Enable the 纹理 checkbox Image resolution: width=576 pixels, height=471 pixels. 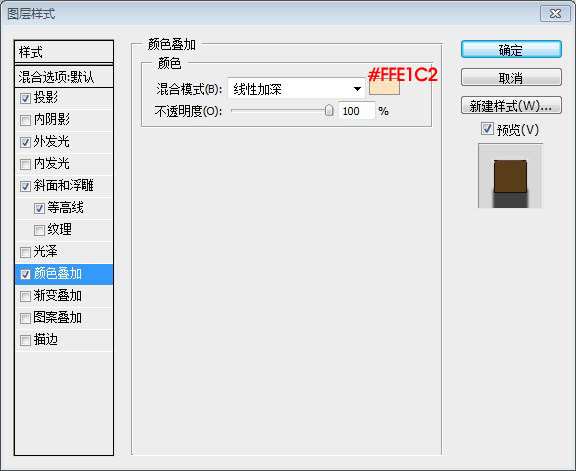39,230
